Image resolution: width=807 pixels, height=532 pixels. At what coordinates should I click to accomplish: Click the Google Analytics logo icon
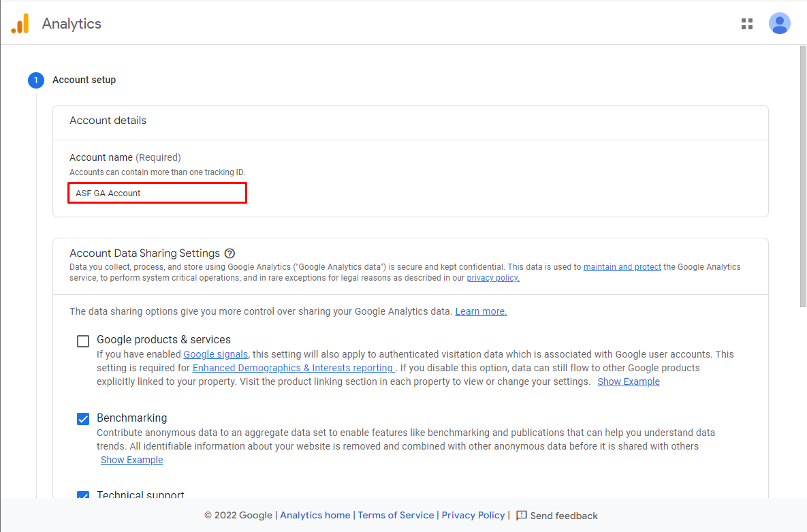point(20,24)
